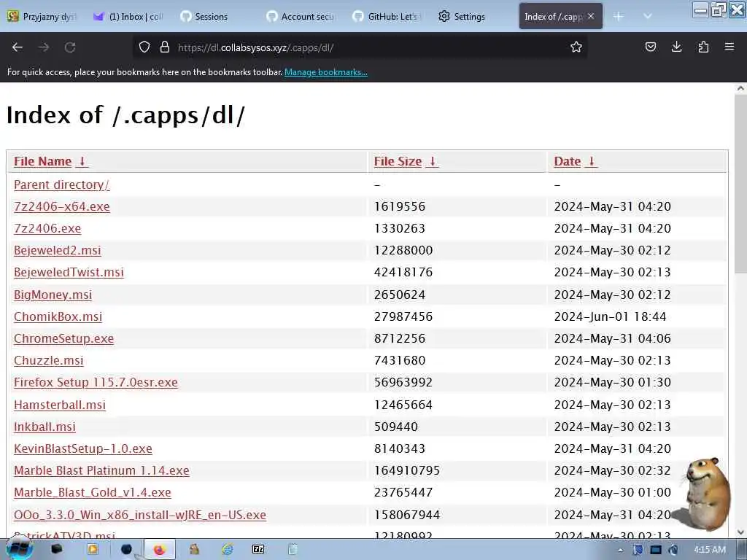Click file size 56963992

pyautogui.click(x=403, y=382)
